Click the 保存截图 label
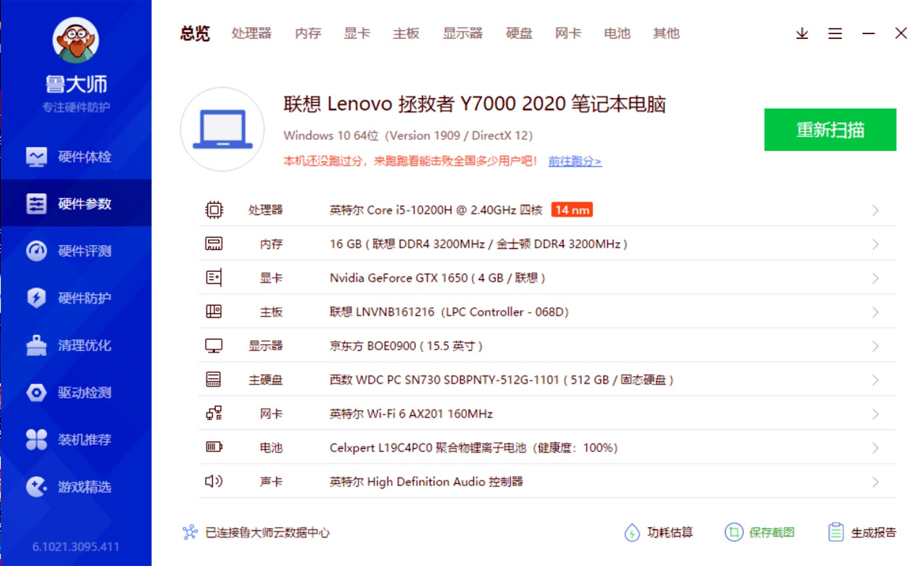This screenshot has height=566, width=924. coord(771,533)
